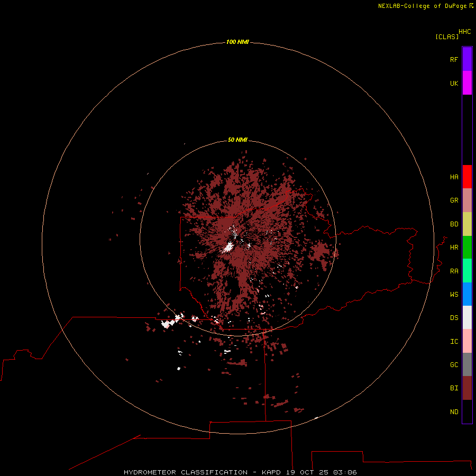Click the blue WS legend swatch

point(467,294)
